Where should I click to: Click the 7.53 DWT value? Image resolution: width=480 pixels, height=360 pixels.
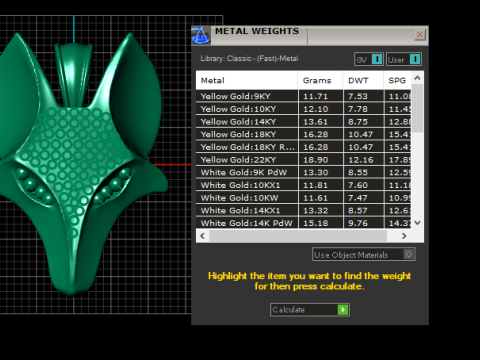358,96
